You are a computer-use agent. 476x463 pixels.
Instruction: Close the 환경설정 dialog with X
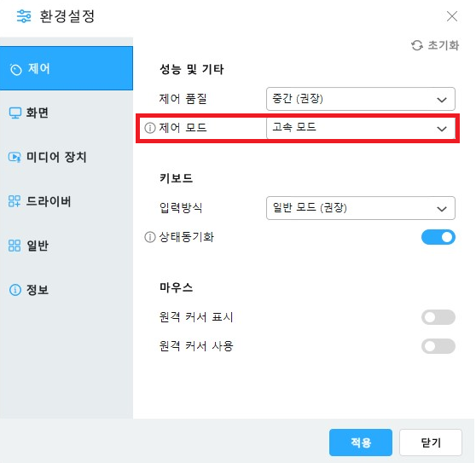(452, 16)
